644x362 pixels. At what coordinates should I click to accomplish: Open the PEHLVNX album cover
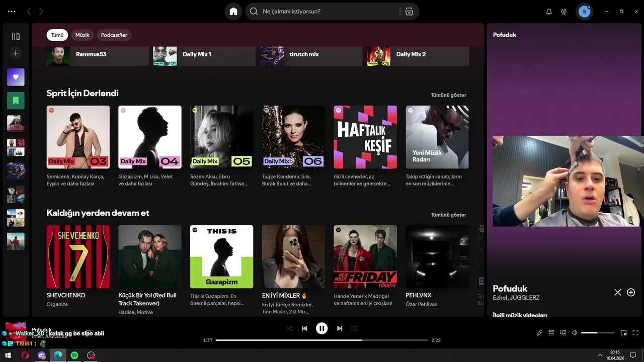point(437,256)
